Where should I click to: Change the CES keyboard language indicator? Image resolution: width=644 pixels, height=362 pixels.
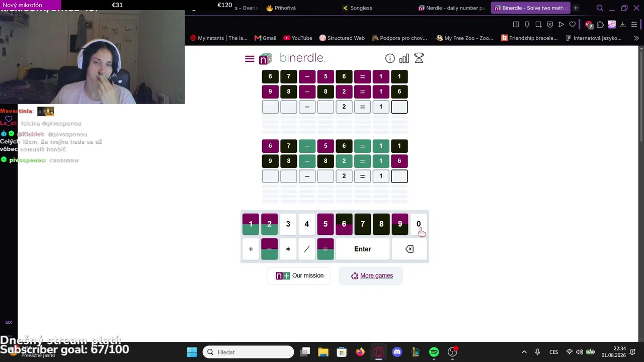553,352
